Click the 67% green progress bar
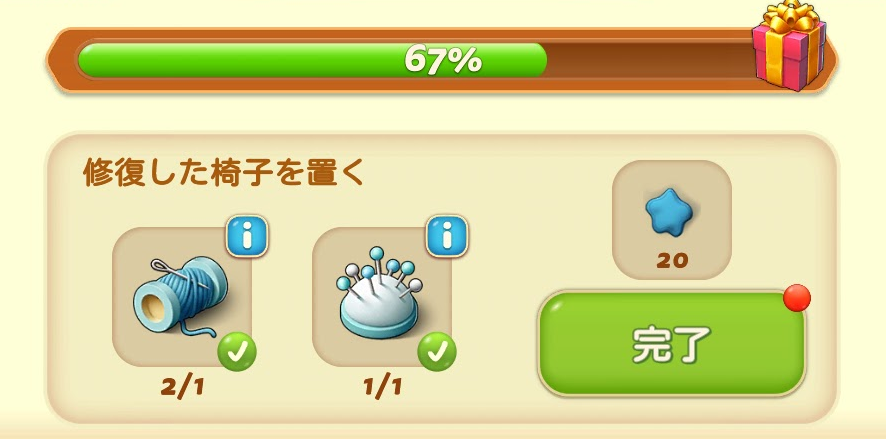The image size is (886, 439). pos(312,60)
